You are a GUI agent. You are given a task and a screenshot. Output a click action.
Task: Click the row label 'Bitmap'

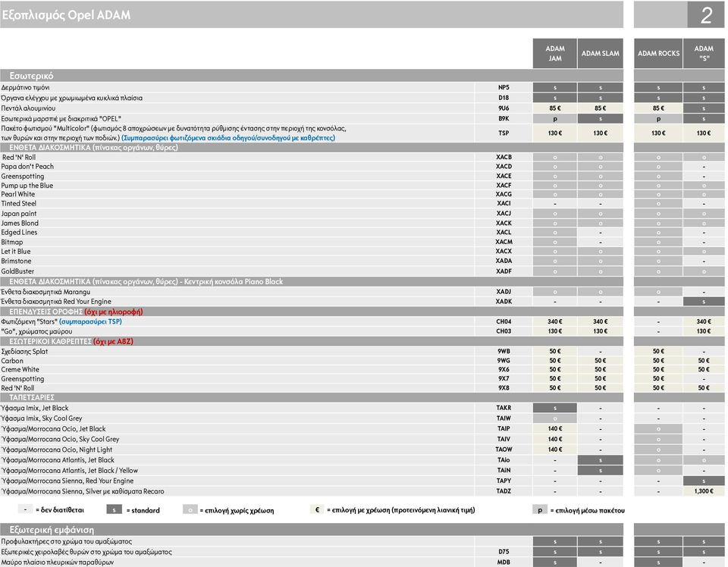point(12,243)
